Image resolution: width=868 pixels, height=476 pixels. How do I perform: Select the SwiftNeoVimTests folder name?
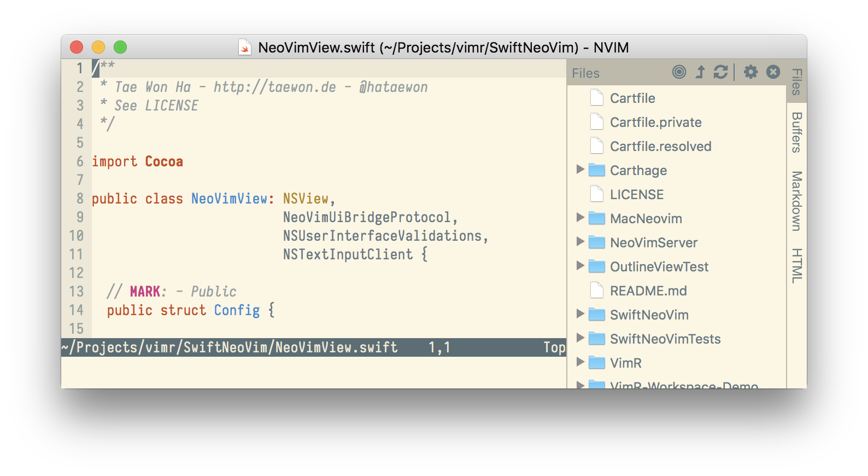tap(665, 339)
